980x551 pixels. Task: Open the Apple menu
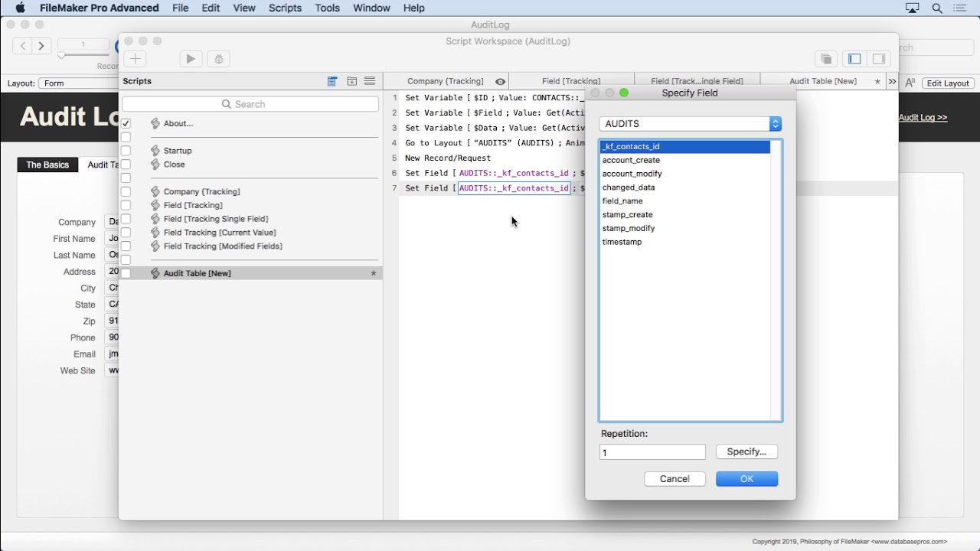(21, 8)
